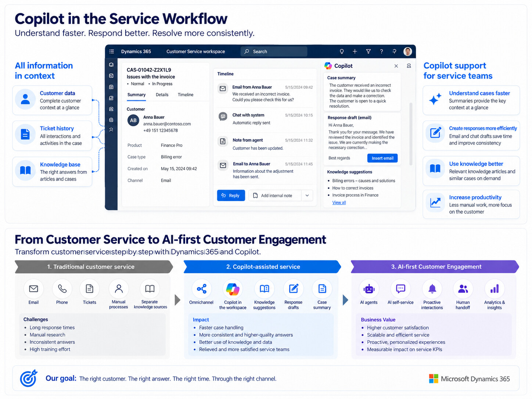
Task: Open the View all knowledge link
Action: pos(339,202)
